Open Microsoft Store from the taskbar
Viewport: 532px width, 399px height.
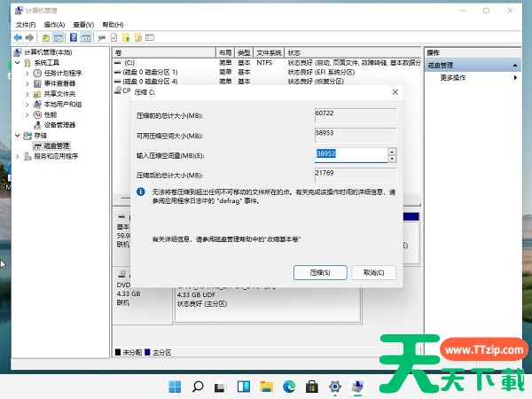tap(312, 387)
